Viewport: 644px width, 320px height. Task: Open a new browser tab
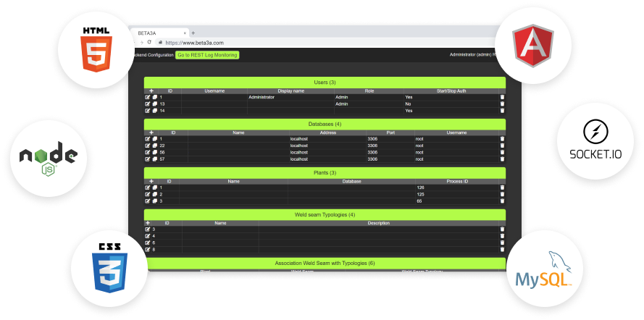pos(193,33)
